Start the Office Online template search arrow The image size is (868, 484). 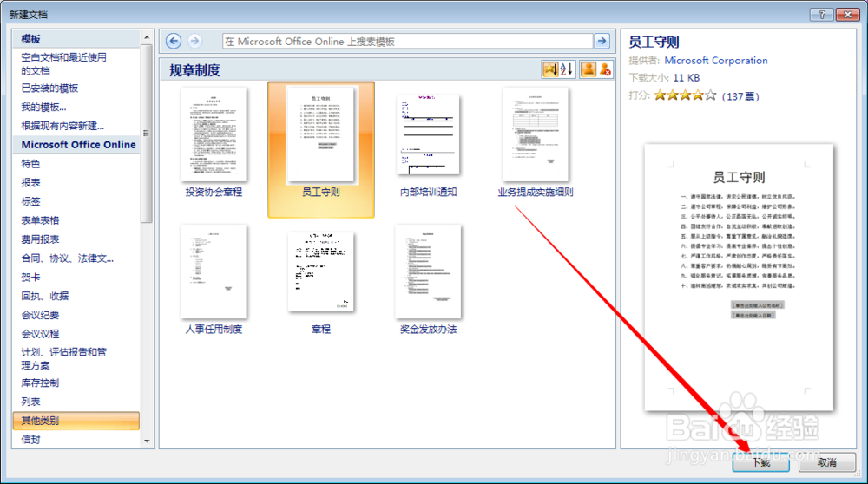[602, 41]
